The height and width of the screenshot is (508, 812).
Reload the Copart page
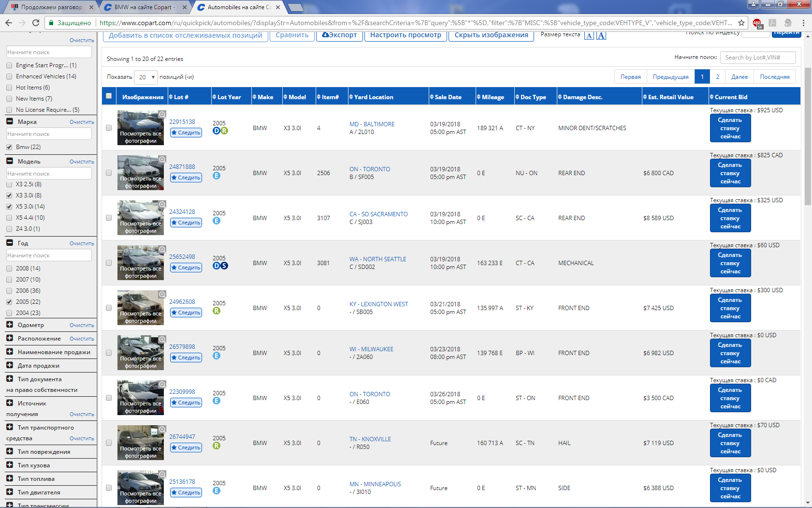pyautogui.click(x=35, y=23)
